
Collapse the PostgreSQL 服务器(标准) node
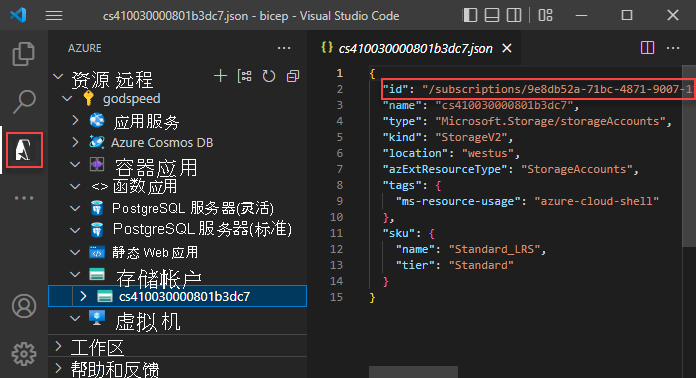[75, 230]
